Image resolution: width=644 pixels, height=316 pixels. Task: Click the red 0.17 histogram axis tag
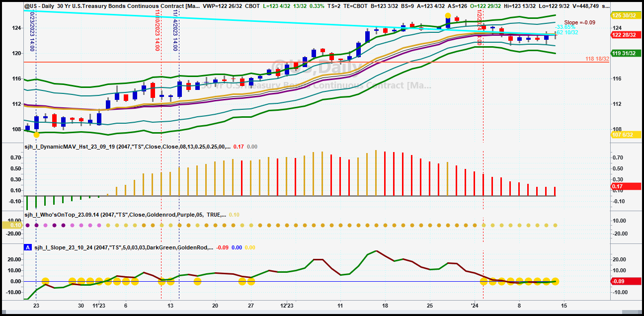(626, 186)
